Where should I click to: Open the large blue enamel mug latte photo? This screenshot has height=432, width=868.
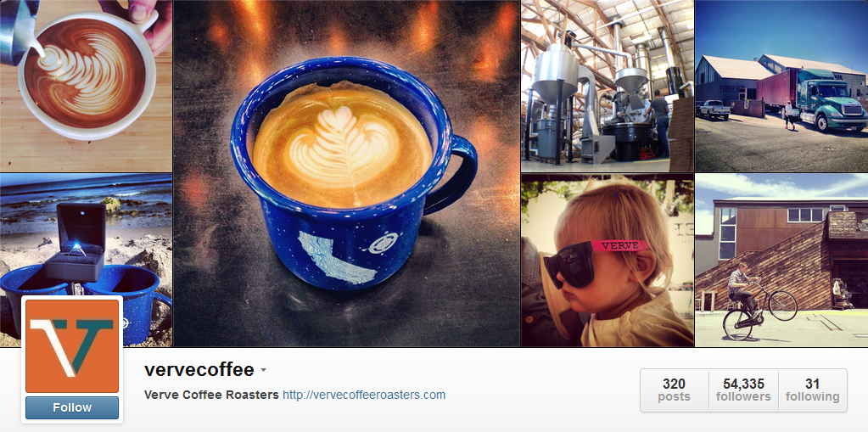346,173
